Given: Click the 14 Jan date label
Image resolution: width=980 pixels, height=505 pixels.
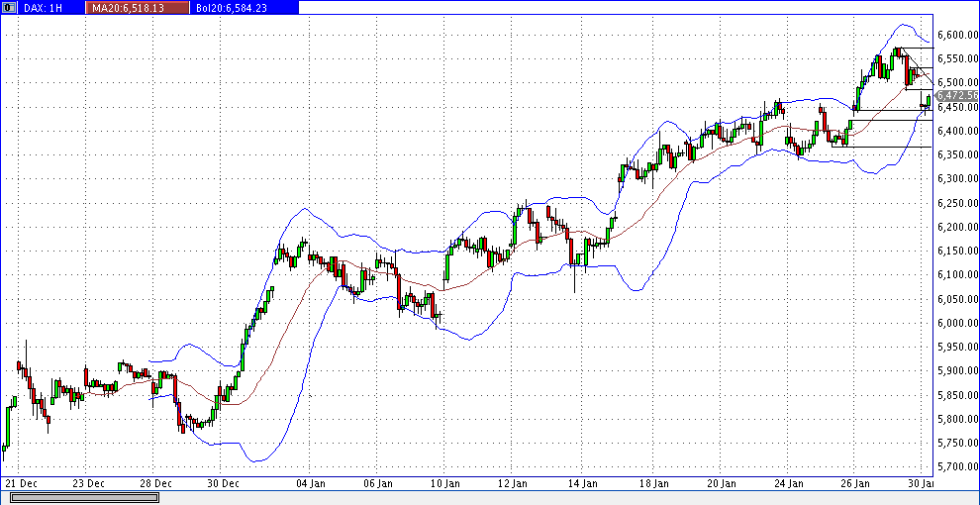Looking at the screenshot, I should pos(584,484).
